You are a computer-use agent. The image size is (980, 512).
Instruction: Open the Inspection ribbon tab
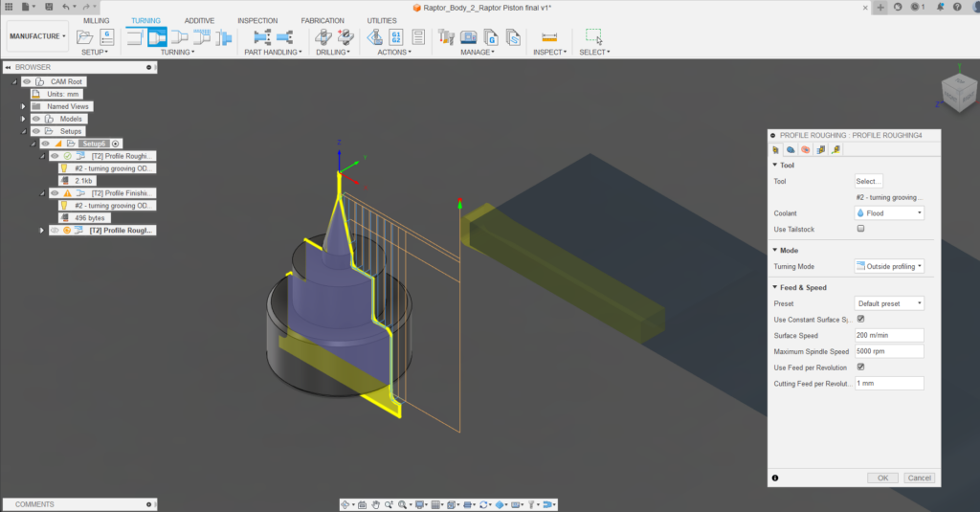(x=257, y=20)
